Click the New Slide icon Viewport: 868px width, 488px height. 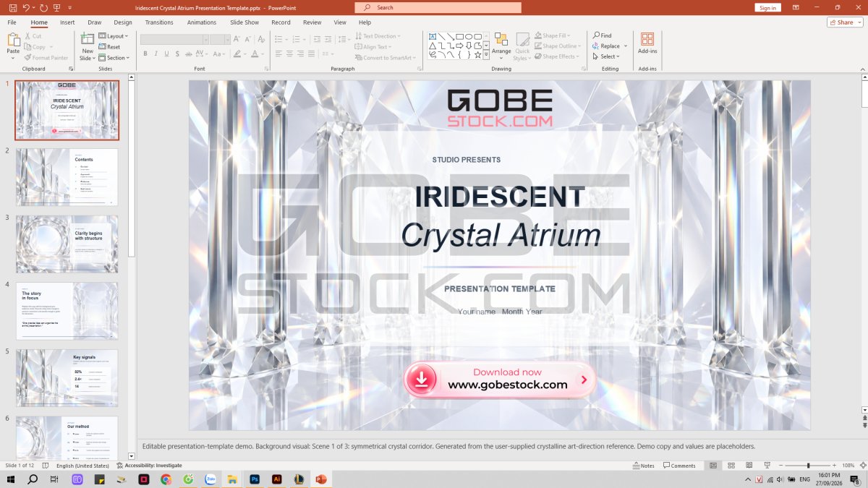[x=88, y=39]
